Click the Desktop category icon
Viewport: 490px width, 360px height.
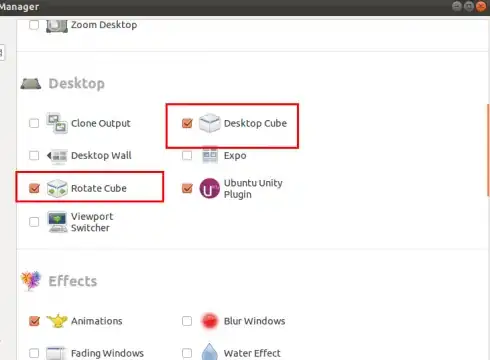(x=31, y=83)
